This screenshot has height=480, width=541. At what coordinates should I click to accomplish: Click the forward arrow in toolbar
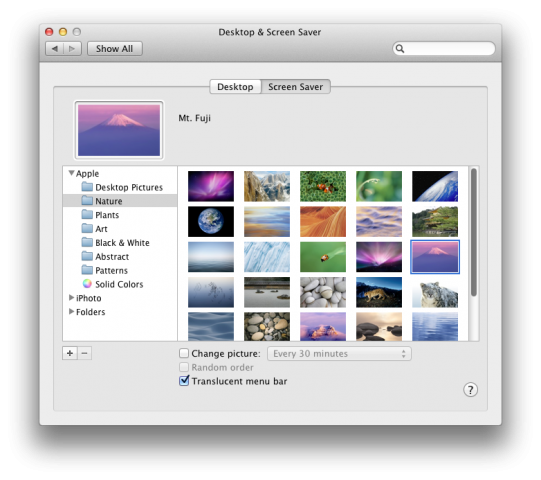(72, 49)
